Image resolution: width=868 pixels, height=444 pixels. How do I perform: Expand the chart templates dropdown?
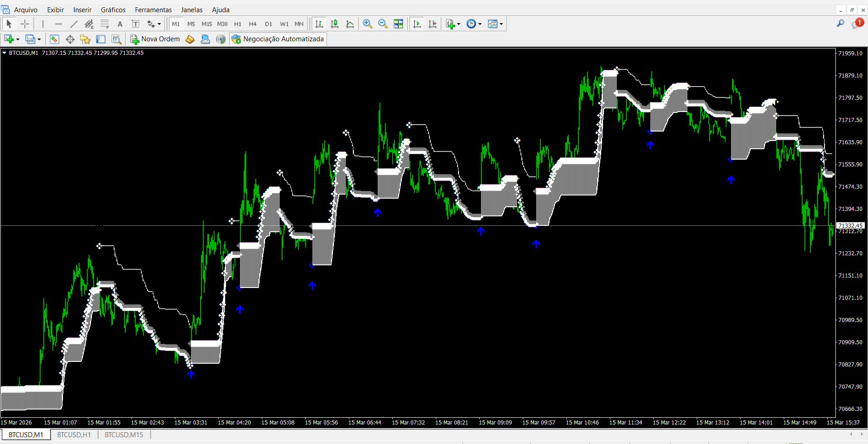501,24
